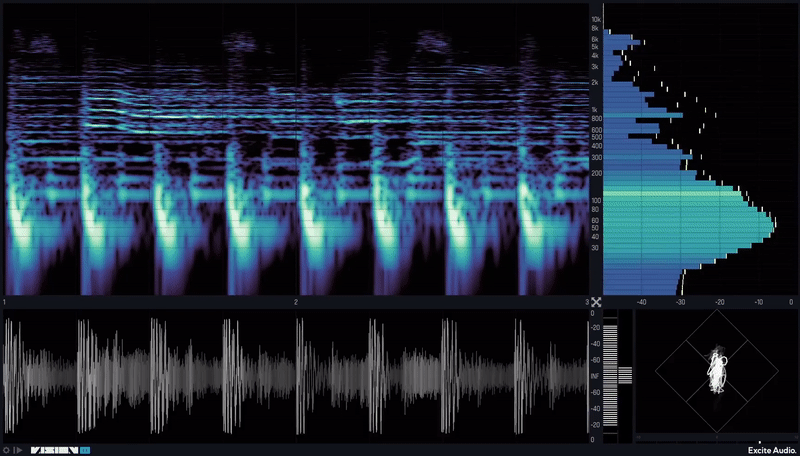Click inside the spectrogram display

click(x=296, y=149)
